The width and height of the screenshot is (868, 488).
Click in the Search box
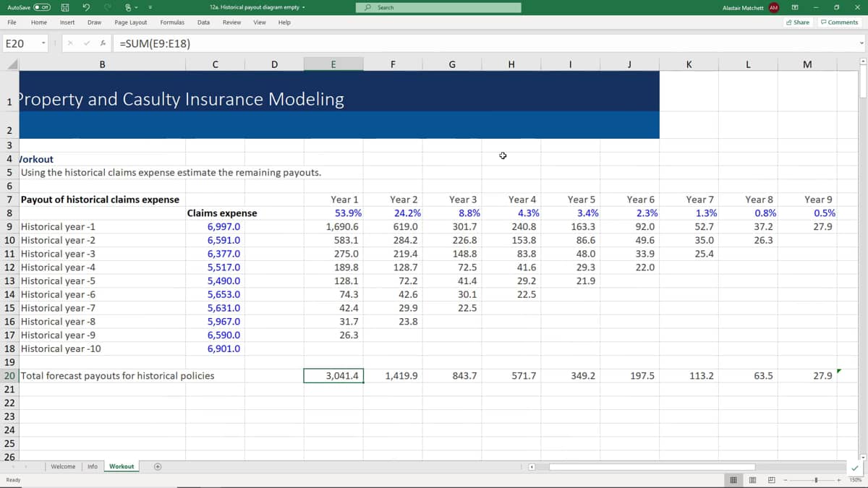point(440,7)
